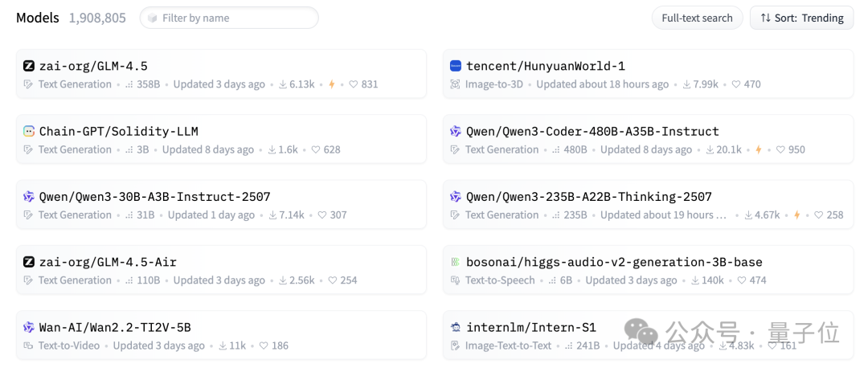Open Qwen/Qwen3-Coder-480B-A35B-Instruct model page
The width and height of the screenshot is (868, 368).
(x=592, y=132)
